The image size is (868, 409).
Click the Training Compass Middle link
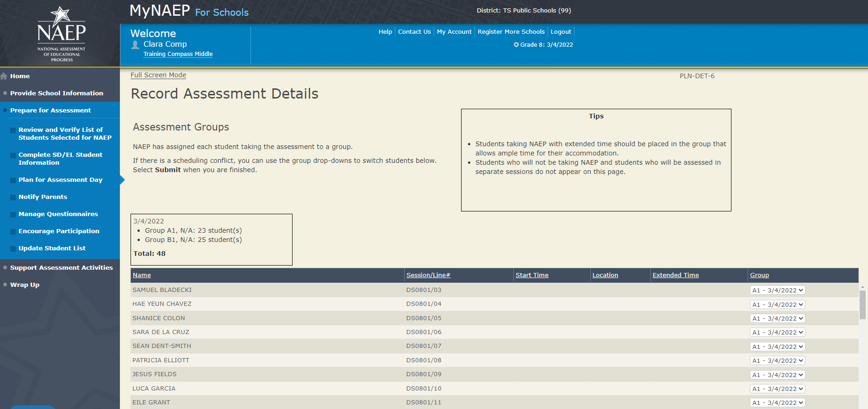tap(178, 54)
